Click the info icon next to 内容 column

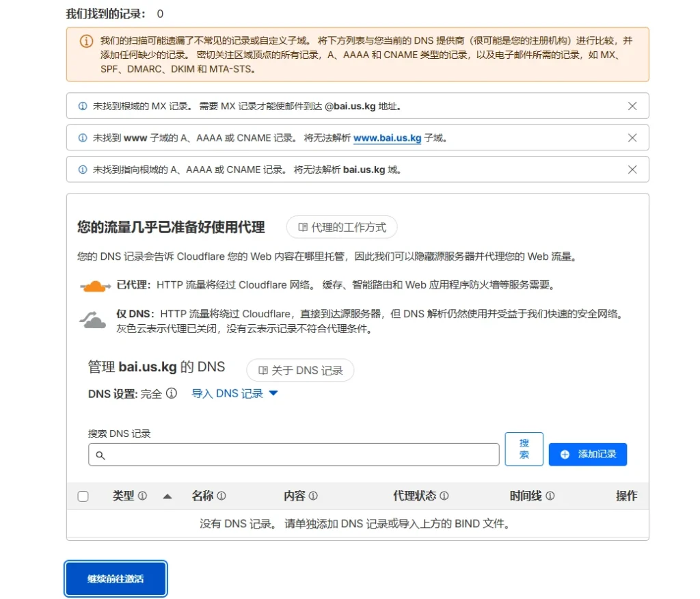click(x=313, y=496)
